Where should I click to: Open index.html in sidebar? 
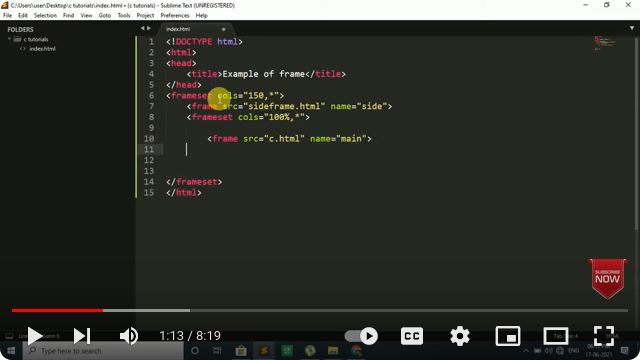pos(42,49)
